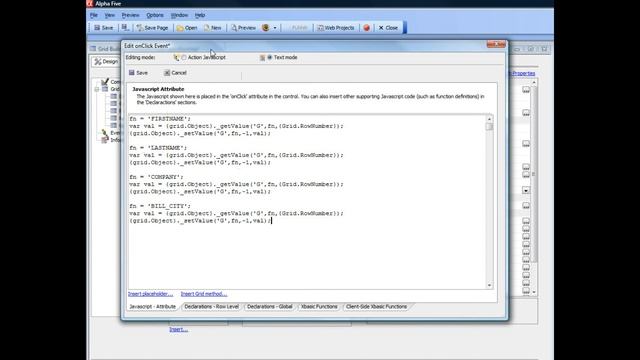Screen dimensions: 640x360
Task: Click the Save button in the main toolbar
Action: tap(104, 28)
